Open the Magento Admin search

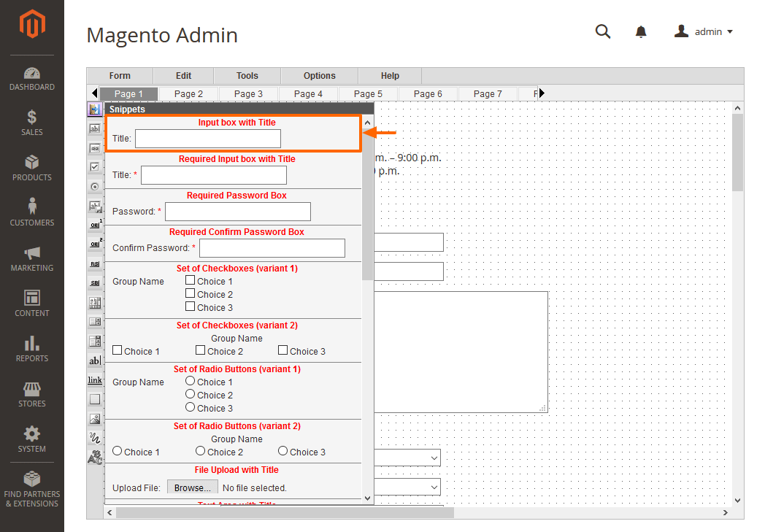[603, 31]
